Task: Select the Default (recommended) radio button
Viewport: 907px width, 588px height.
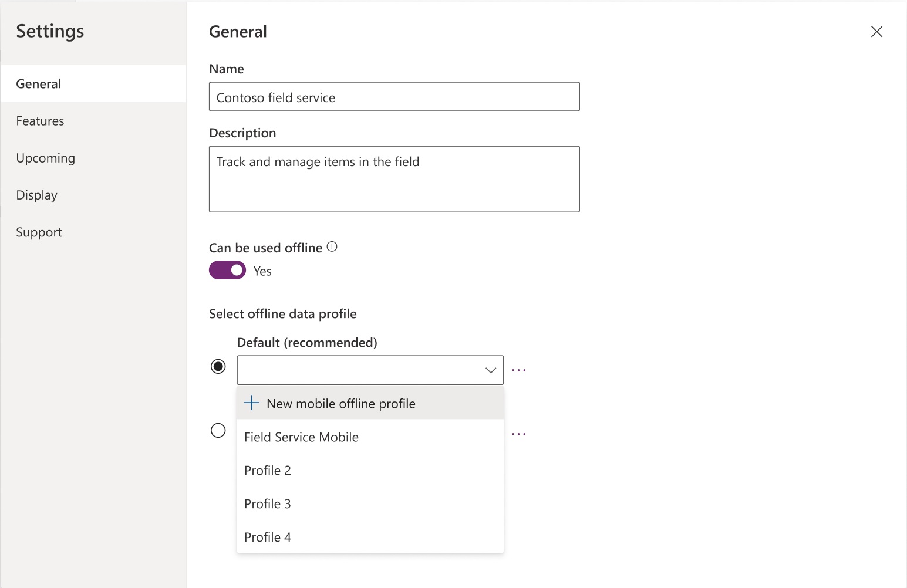Action: [218, 366]
